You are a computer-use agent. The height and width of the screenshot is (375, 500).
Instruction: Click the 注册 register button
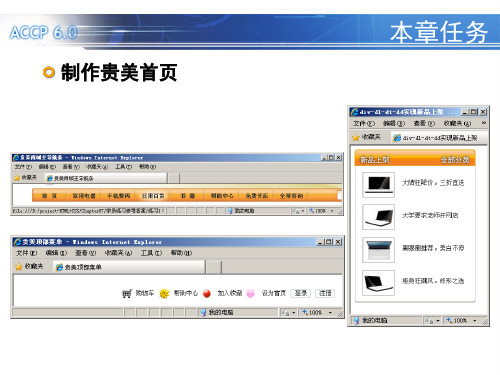325,293
